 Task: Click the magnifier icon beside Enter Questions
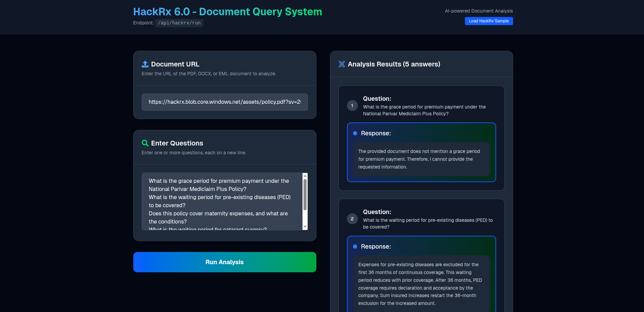click(145, 143)
